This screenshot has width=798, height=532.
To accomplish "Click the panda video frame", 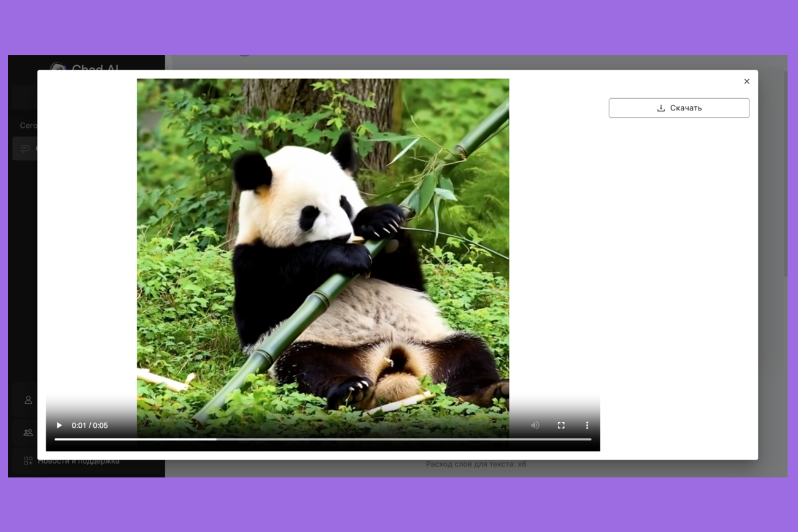I will pyautogui.click(x=322, y=245).
